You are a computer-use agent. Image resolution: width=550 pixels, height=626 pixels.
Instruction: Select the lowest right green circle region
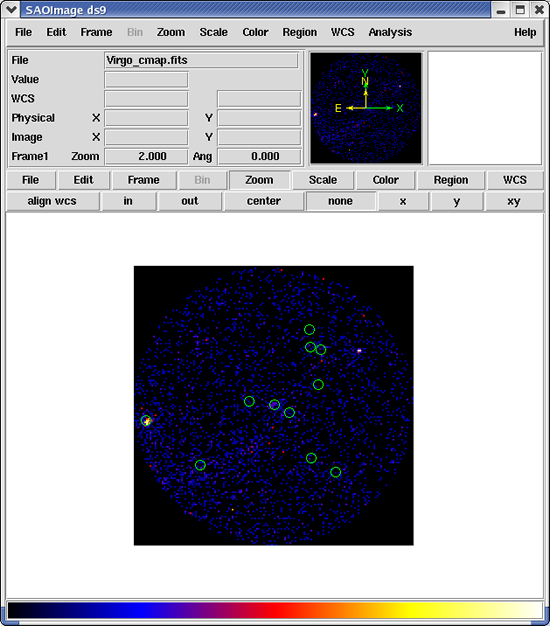pyautogui.click(x=336, y=472)
